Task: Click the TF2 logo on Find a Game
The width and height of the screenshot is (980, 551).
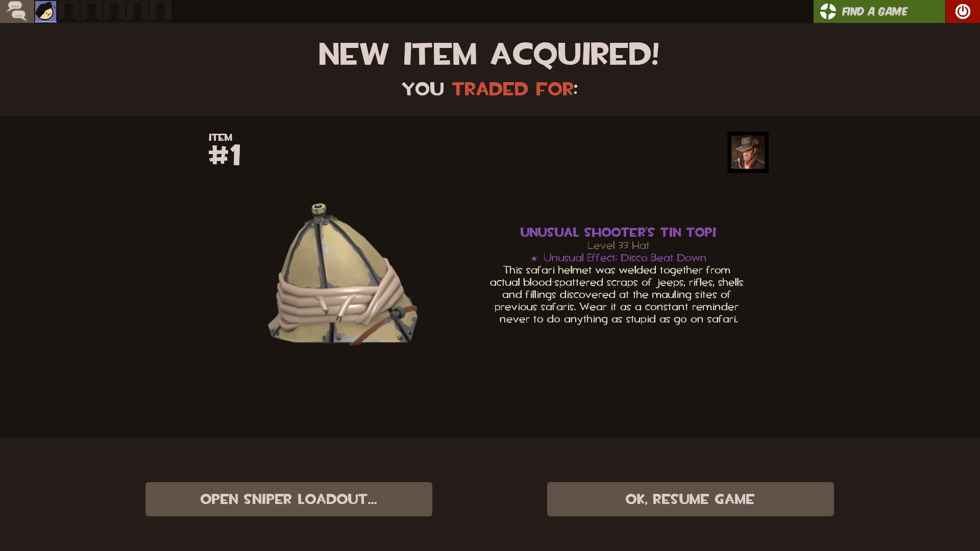Action: coord(828,11)
